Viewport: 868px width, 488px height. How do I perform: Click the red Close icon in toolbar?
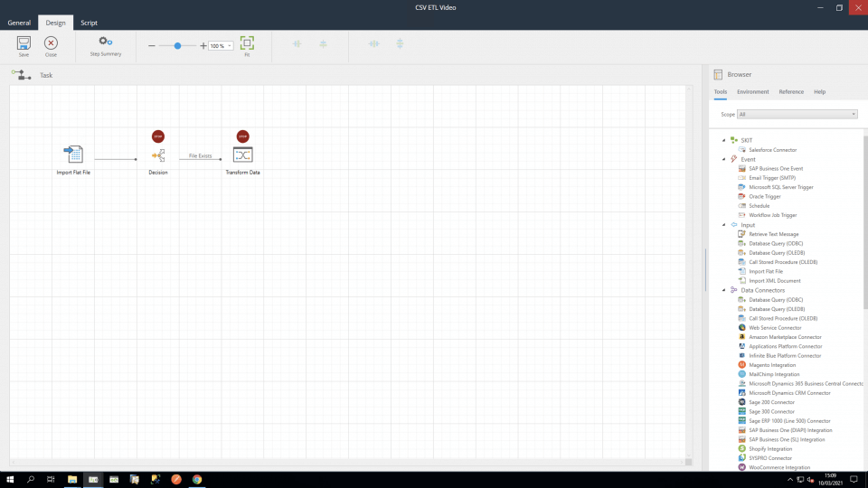51,43
